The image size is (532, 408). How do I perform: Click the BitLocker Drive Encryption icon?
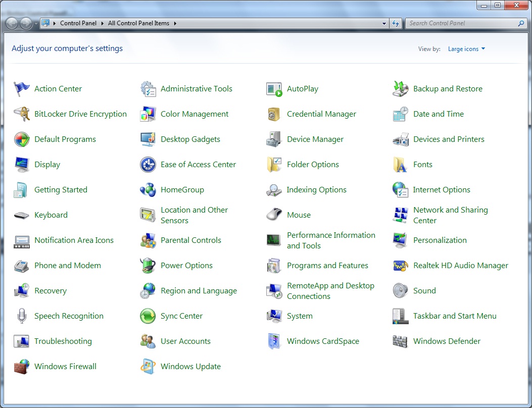click(22, 114)
